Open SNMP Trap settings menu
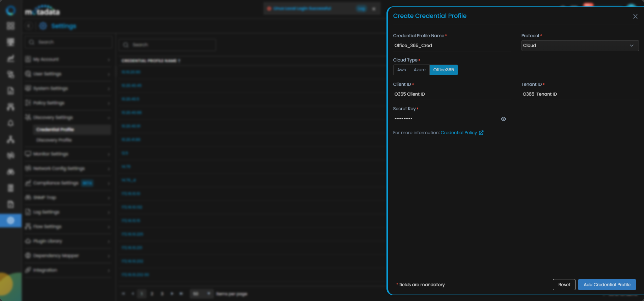This screenshot has height=301, width=644. point(68,198)
